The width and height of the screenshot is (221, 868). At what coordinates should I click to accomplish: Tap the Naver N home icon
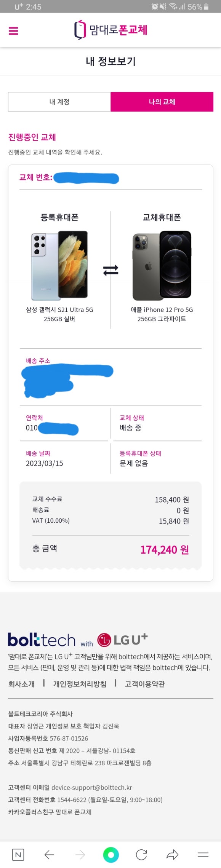pyautogui.click(x=18, y=855)
